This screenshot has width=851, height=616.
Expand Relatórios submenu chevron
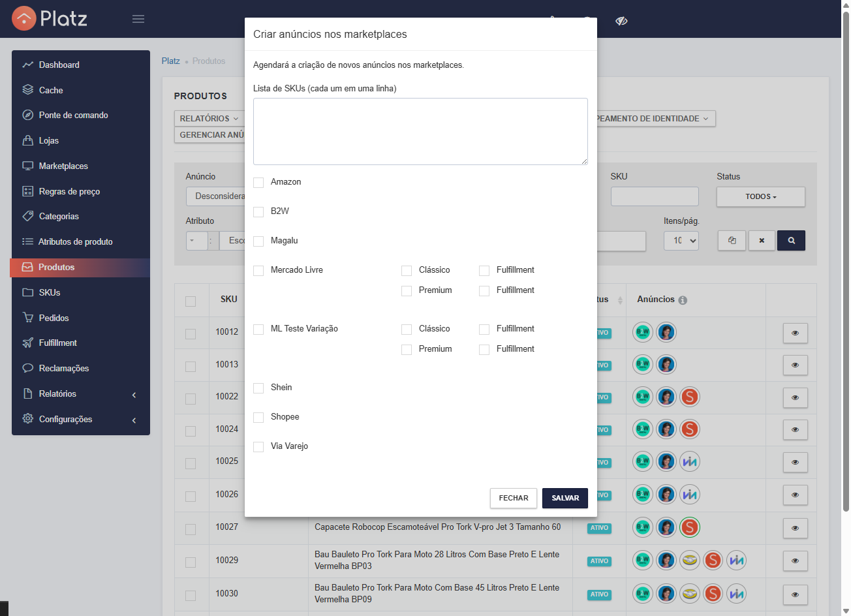[x=134, y=395]
